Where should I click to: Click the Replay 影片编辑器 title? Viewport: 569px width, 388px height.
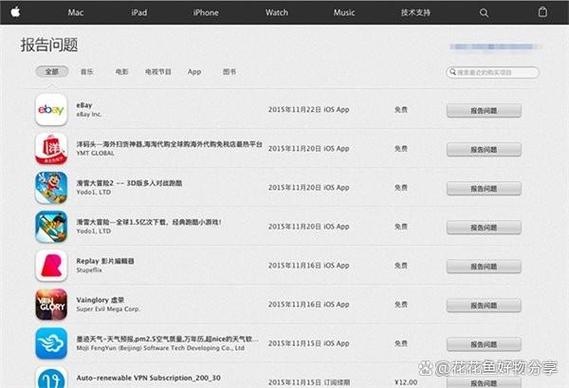click(105, 261)
